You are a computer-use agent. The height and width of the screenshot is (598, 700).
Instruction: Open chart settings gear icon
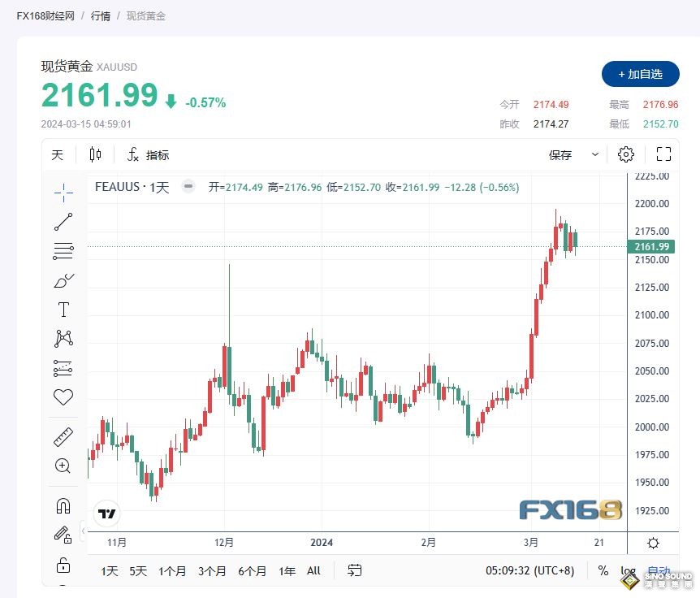[625, 154]
